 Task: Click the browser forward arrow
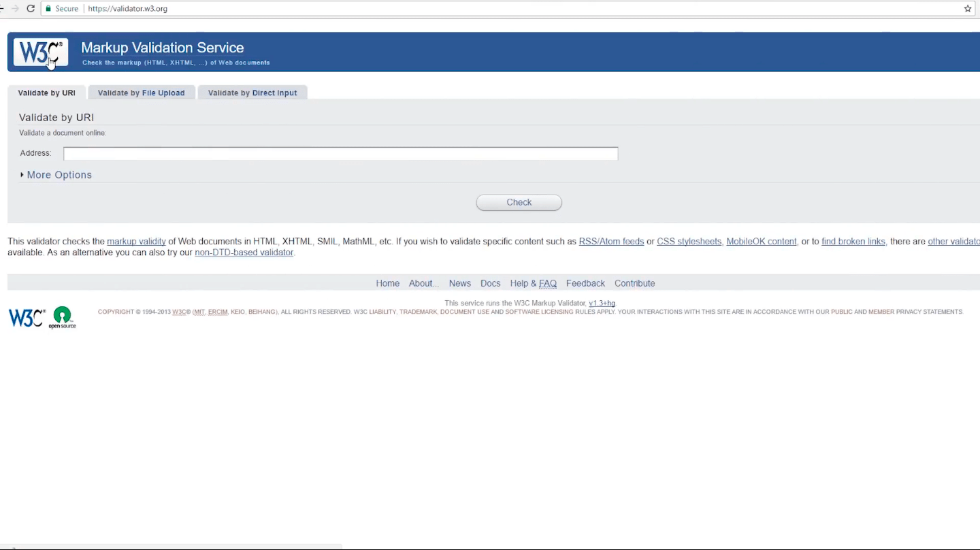(15, 9)
